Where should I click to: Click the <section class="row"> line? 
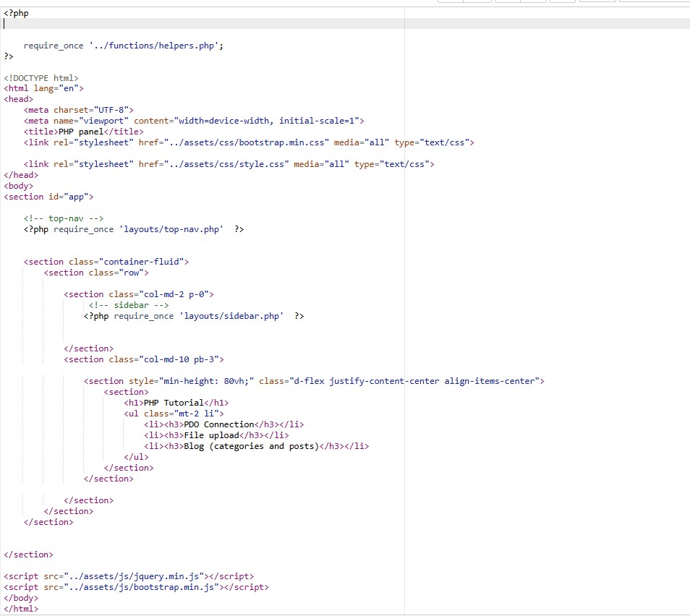(96, 273)
